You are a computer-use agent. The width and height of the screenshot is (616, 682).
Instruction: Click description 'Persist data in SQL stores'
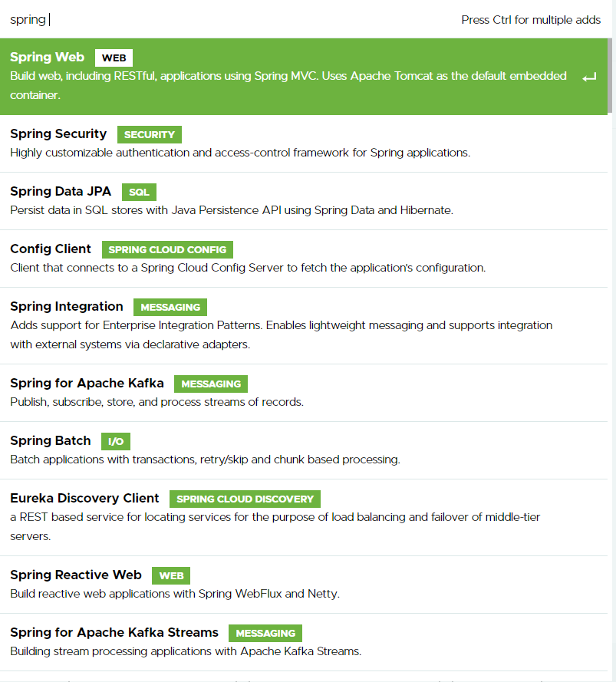coord(232,210)
